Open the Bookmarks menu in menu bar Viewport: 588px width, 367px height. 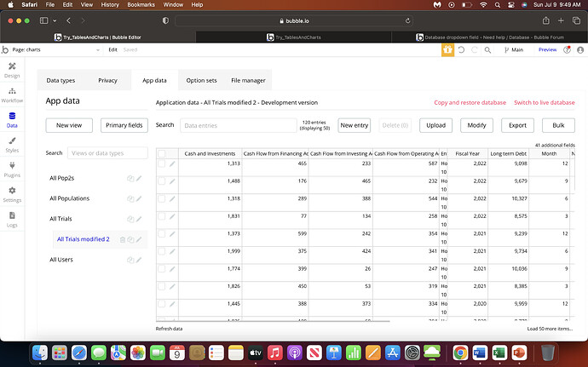(141, 4)
